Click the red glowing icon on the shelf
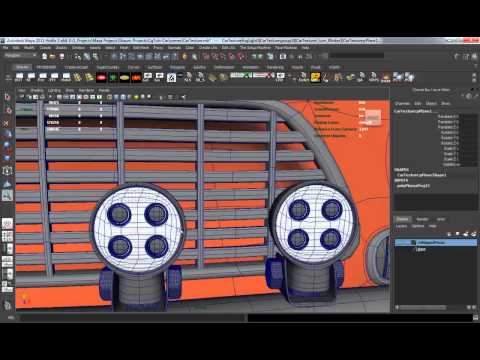The width and height of the screenshot is (480, 360). click(x=101, y=78)
